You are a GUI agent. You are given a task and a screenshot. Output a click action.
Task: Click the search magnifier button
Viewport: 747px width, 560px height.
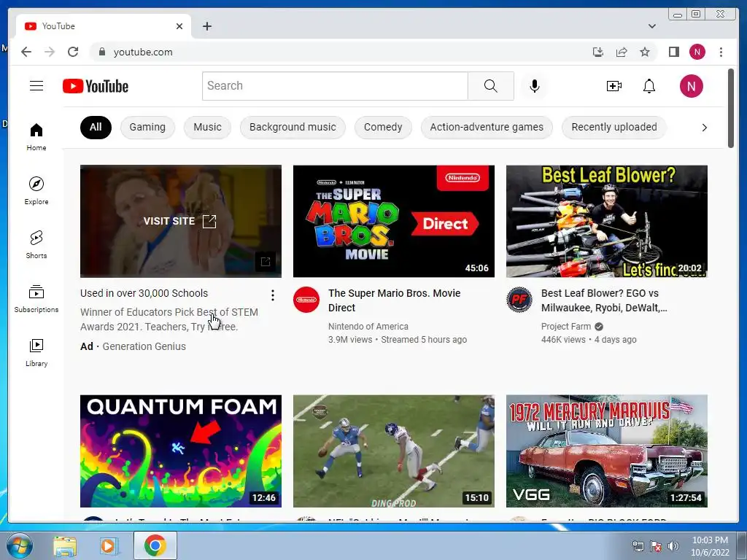click(x=491, y=86)
